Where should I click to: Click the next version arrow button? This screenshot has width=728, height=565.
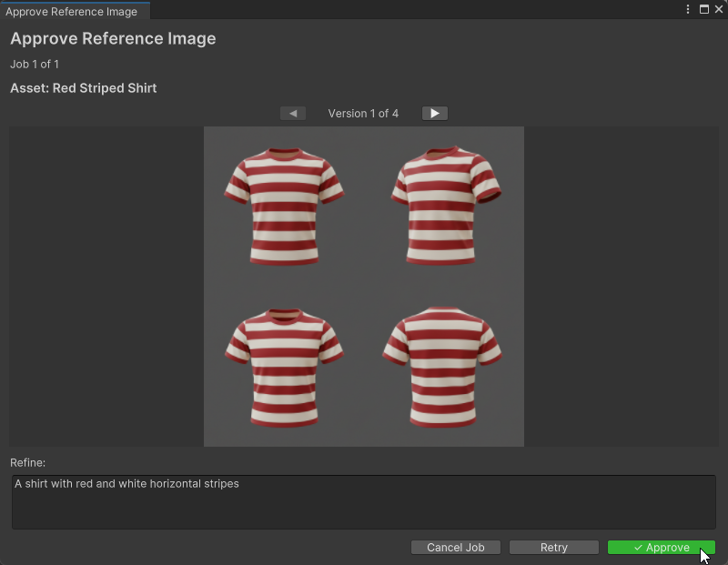pos(435,114)
